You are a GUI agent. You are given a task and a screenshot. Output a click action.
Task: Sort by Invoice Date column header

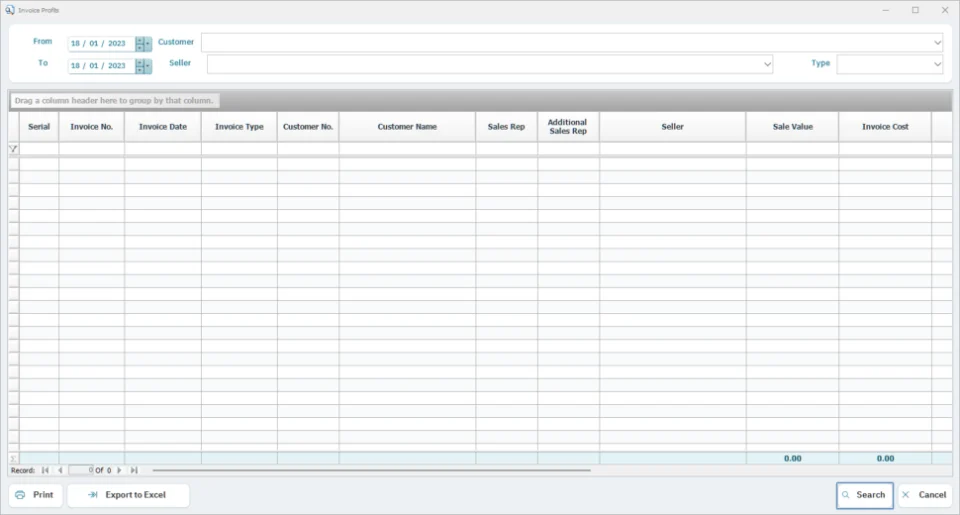(163, 127)
